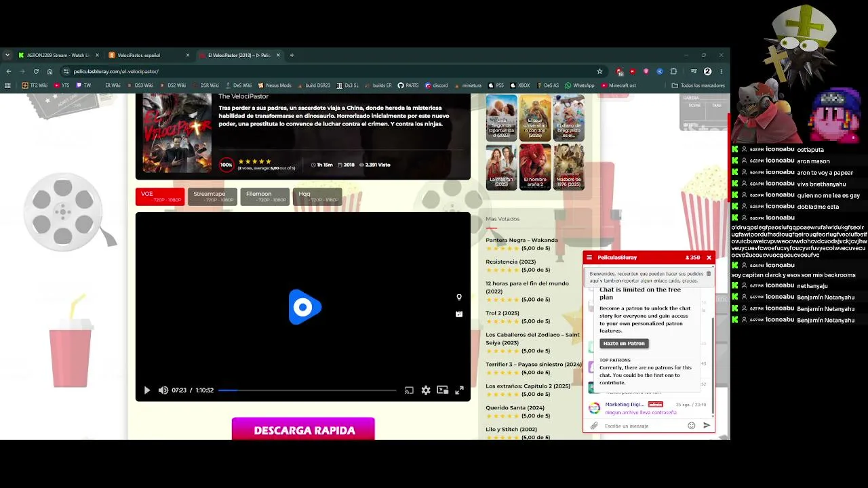Delete the pinned welcome message
The image size is (868, 488).
point(709,274)
